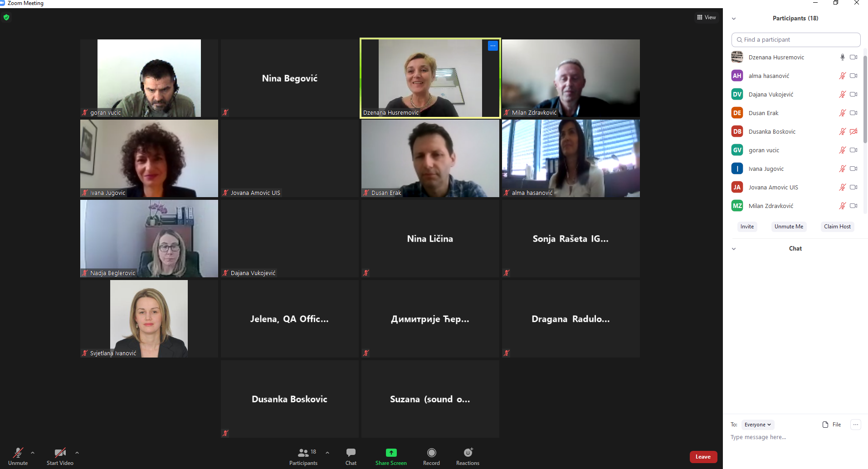Open the View layout menu
The width and height of the screenshot is (868, 469).
click(707, 17)
